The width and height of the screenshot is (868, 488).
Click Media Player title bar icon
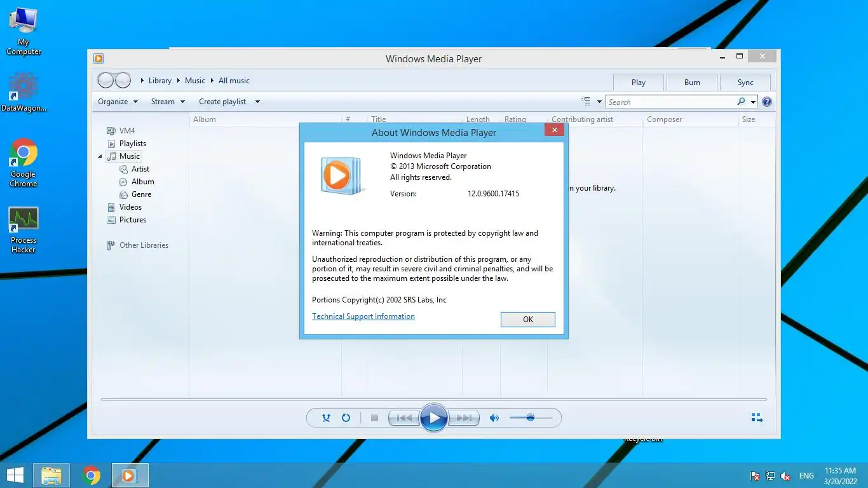coord(98,58)
